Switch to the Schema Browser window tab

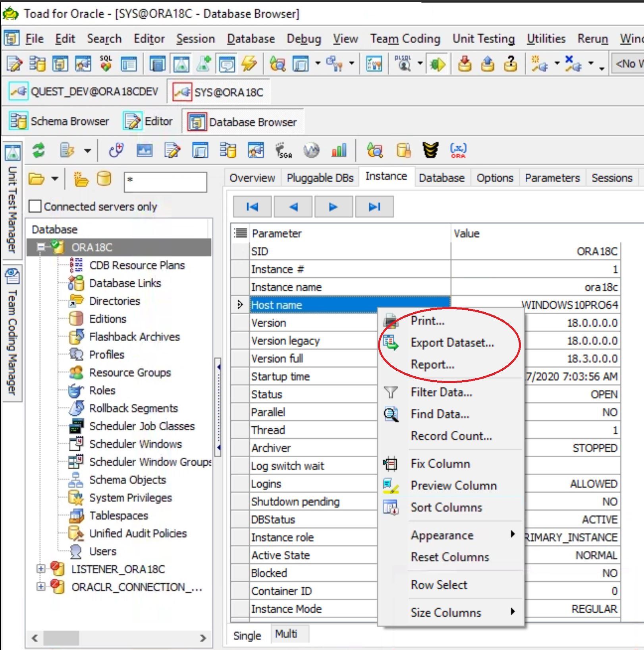(60, 121)
